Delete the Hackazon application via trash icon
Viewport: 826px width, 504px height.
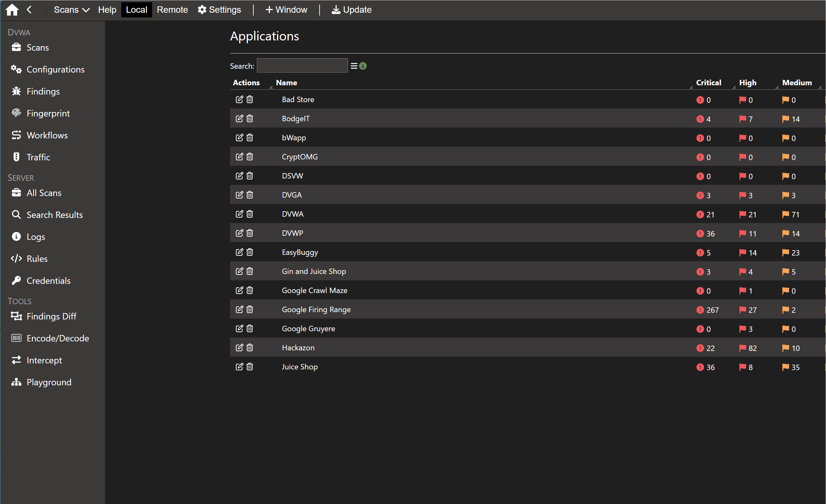[x=250, y=348]
